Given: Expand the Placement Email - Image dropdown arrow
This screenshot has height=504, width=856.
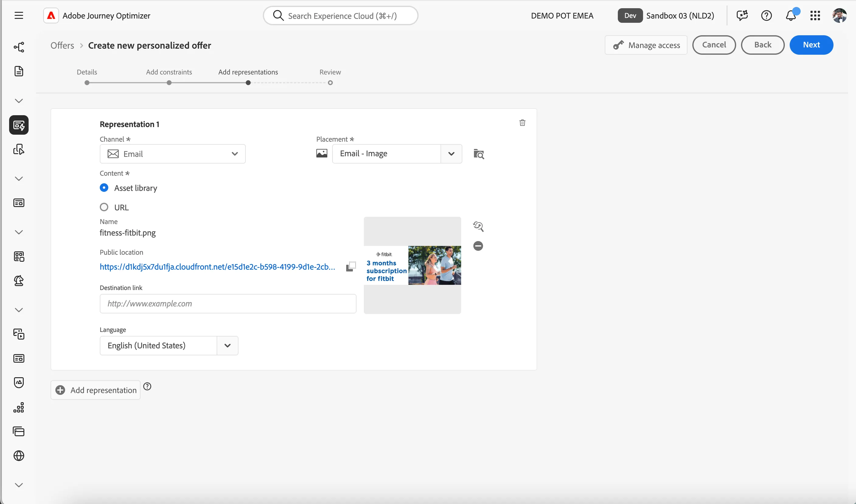Looking at the screenshot, I should [x=451, y=154].
